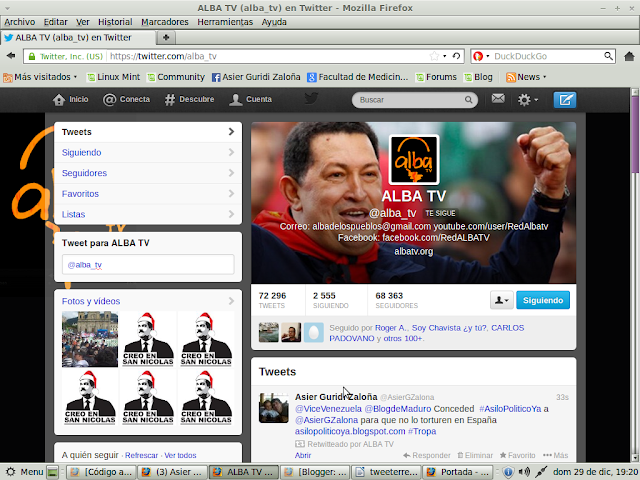Mark Asier's tweet as Favorito
Viewport: 640px width, 480px height.
point(518,455)
